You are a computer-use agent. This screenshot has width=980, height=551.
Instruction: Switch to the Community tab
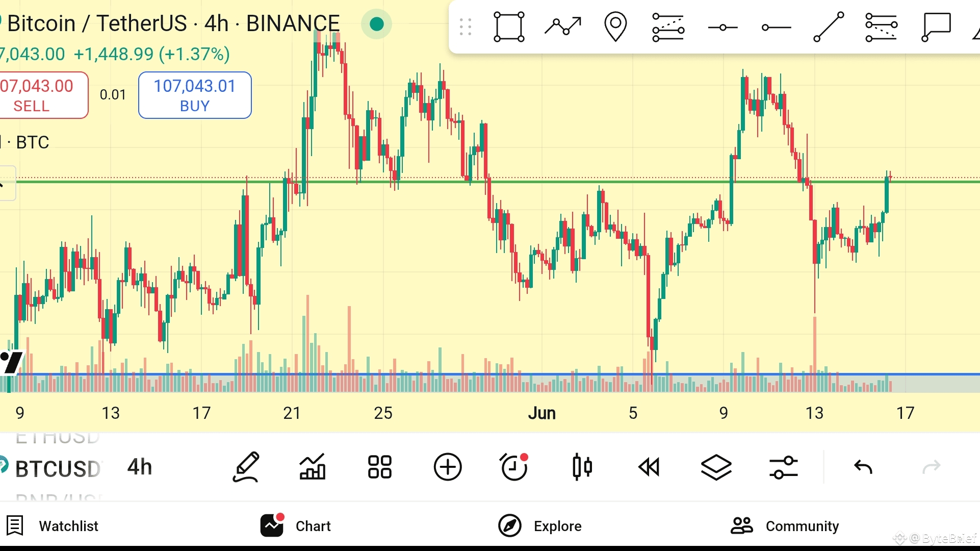pyautogui.click(x=785, y=526)
